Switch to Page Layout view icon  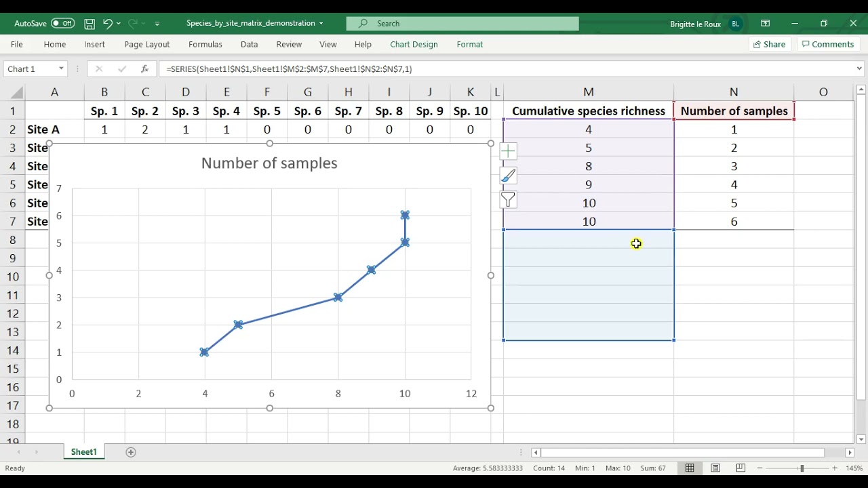pyautogui.click(x=715, y=468)
